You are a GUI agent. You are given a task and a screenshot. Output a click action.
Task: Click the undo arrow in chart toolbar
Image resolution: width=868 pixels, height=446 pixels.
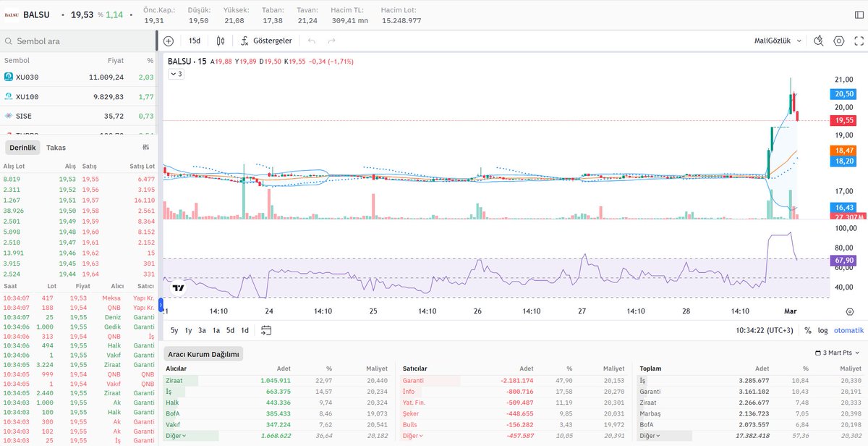pos(312,41)
